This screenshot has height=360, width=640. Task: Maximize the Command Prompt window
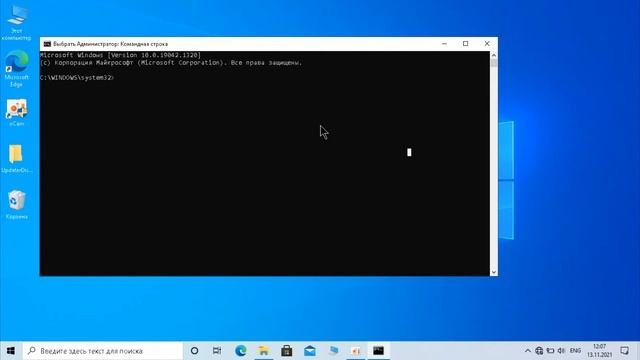pos(465,44)
